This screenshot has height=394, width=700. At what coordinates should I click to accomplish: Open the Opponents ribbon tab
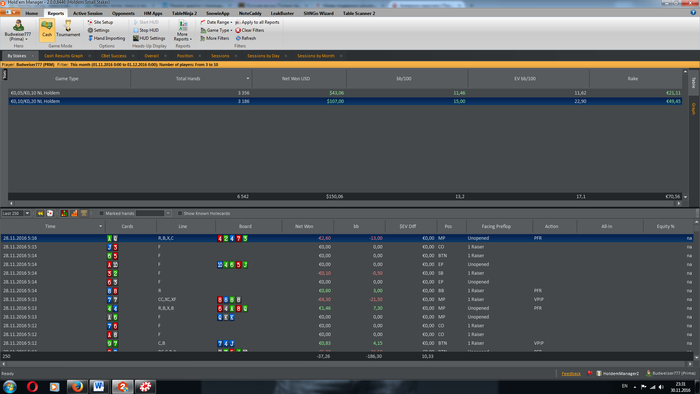[x=123, y=13]
